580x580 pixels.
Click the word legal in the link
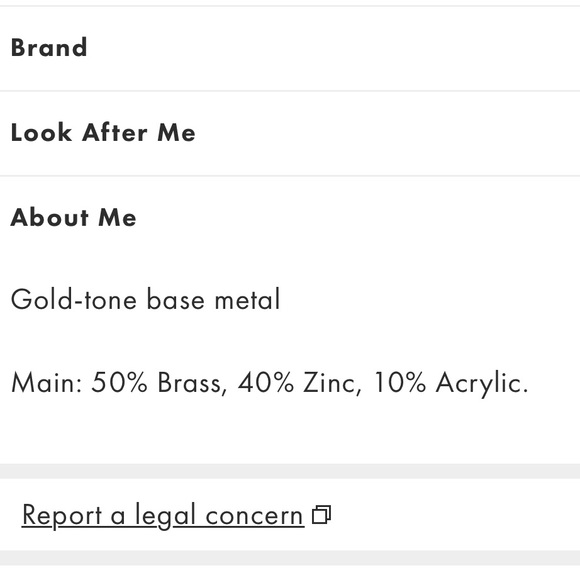pos(165,515)
